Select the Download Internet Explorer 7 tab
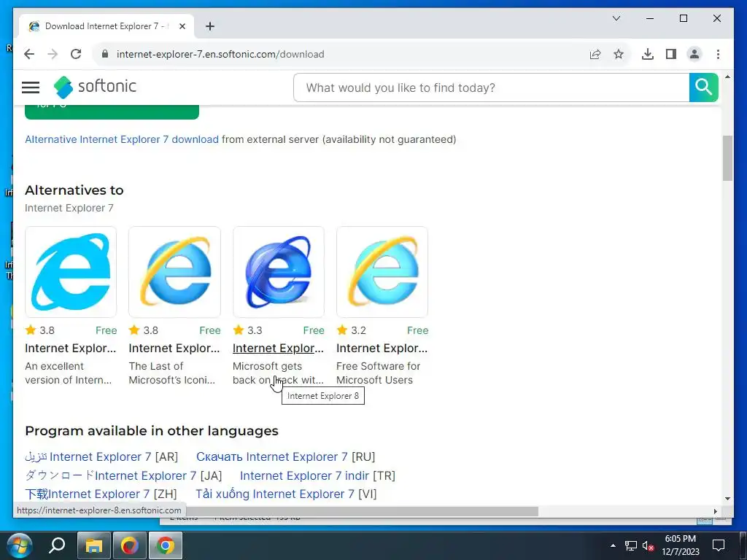 107,26
